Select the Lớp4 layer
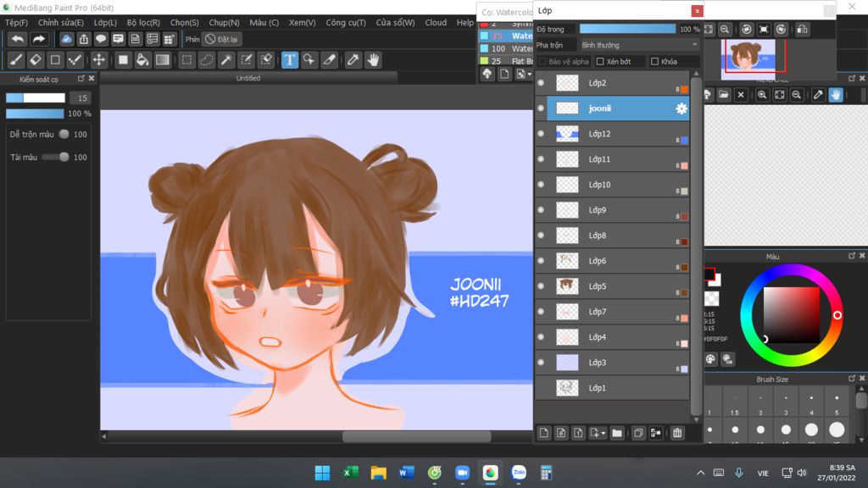The image size is (868, 488). coord(618,337)
